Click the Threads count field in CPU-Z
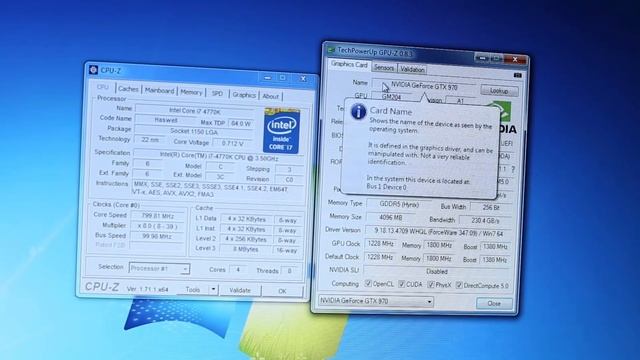The image size is (640, 360). pyautogui.click(x=289, y=271)
